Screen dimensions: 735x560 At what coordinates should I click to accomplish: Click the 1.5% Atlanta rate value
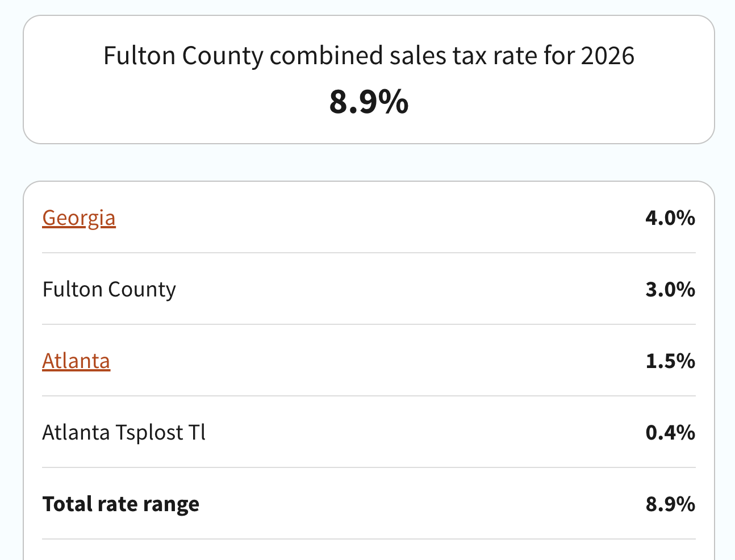(x=670, y=361)
